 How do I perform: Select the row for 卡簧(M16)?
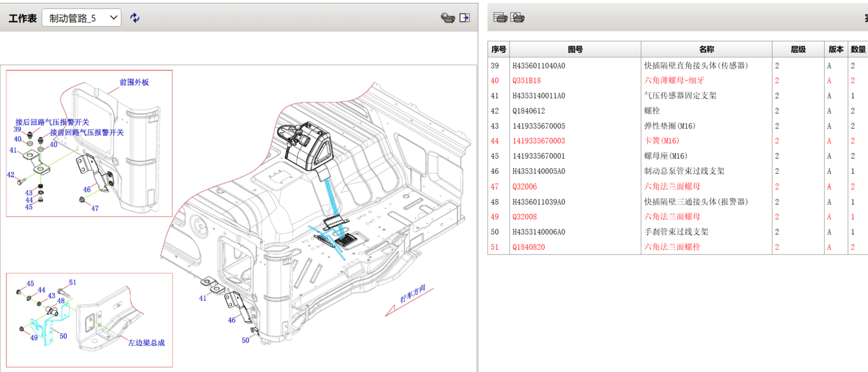[661, 141]
